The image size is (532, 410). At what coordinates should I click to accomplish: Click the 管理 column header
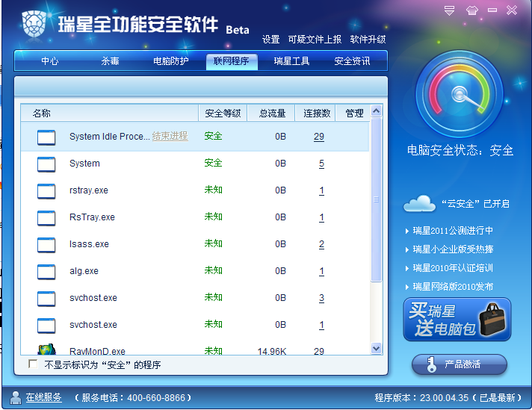tap(354, 114)
